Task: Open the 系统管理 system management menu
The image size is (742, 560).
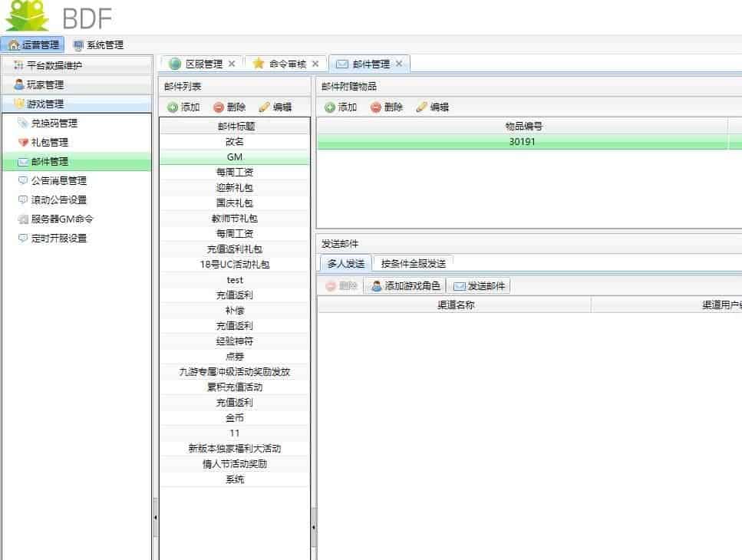Action: [97, 45]
